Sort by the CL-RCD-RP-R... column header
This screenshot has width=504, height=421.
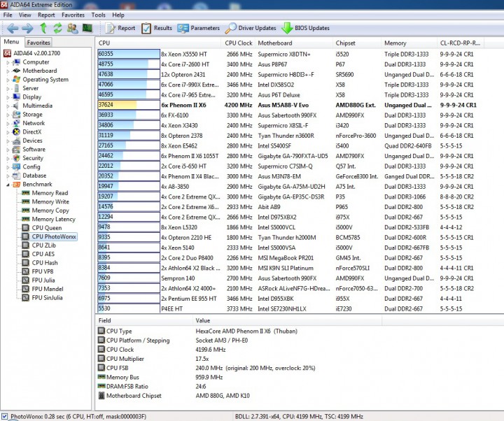(x=461, y=43)
